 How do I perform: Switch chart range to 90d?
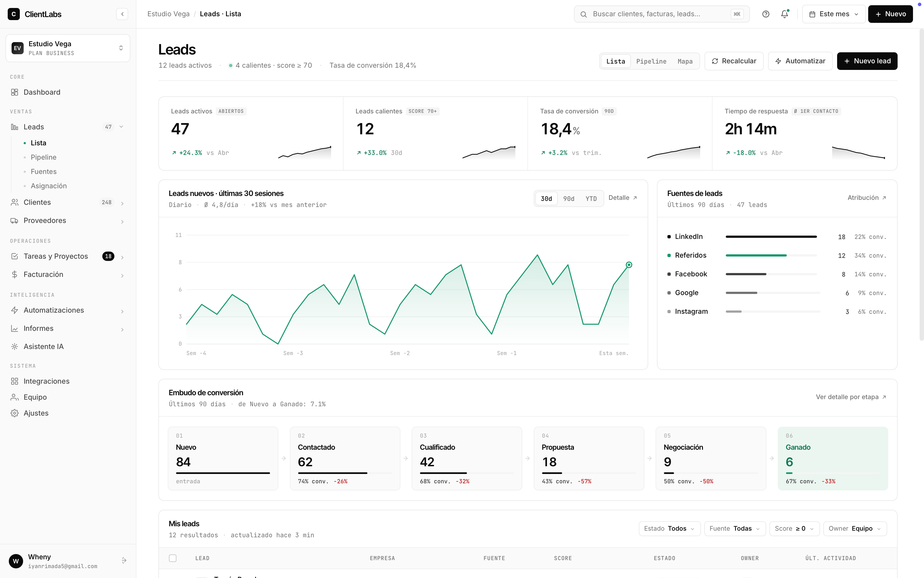tap(568, 198)
